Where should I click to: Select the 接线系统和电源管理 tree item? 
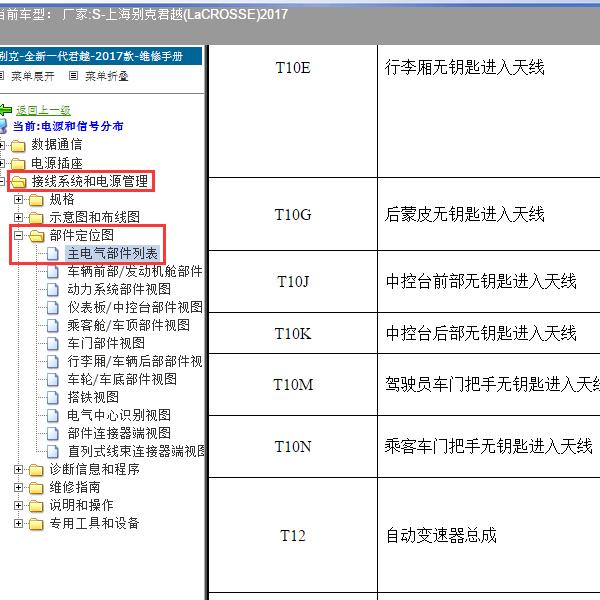[90, 181]
